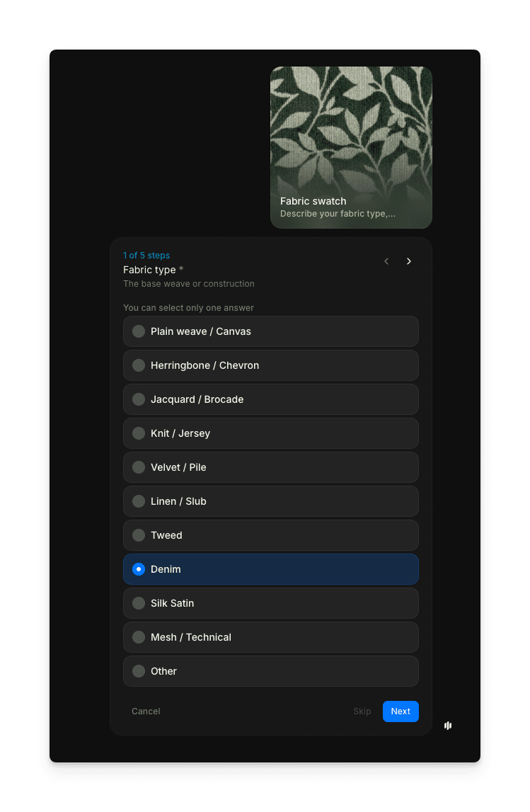Select Plain weave / Canvas fabric type
The image size is (530, 812).
271,331
